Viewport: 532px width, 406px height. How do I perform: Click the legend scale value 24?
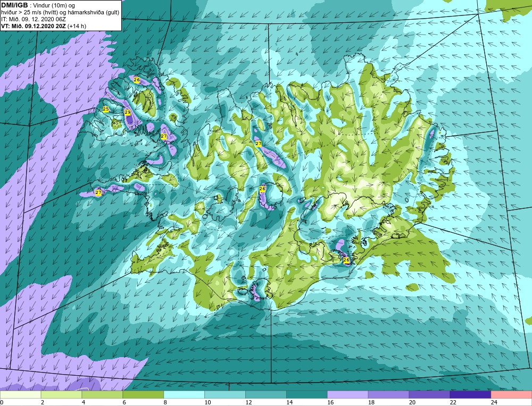point(494,402)
